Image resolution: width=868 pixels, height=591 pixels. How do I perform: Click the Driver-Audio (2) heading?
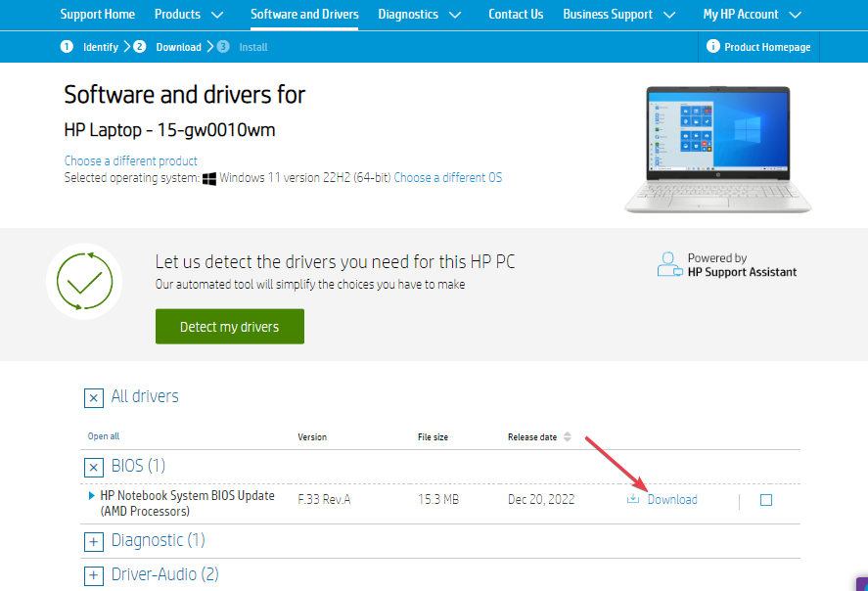(x=165, y=574)
